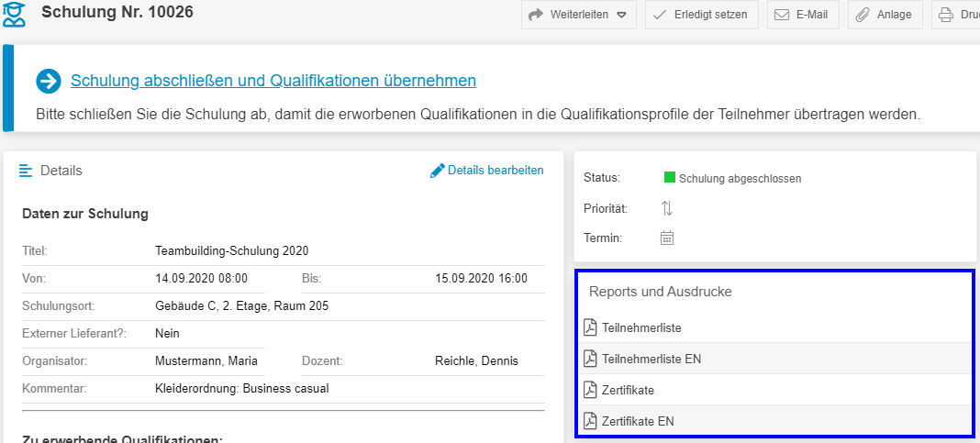Click the Reports und Ausdrucke heading
This screenshot has height=443, width=980.
[x=661, y=291]
